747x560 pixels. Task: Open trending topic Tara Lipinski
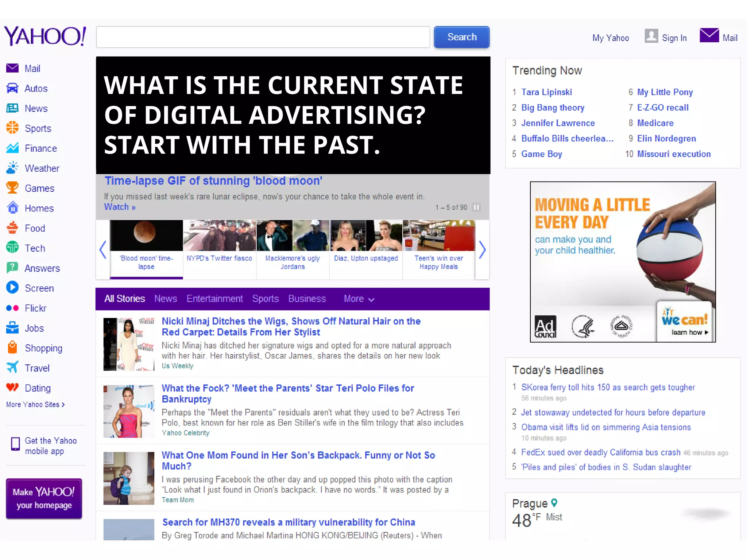coord(546,92)
